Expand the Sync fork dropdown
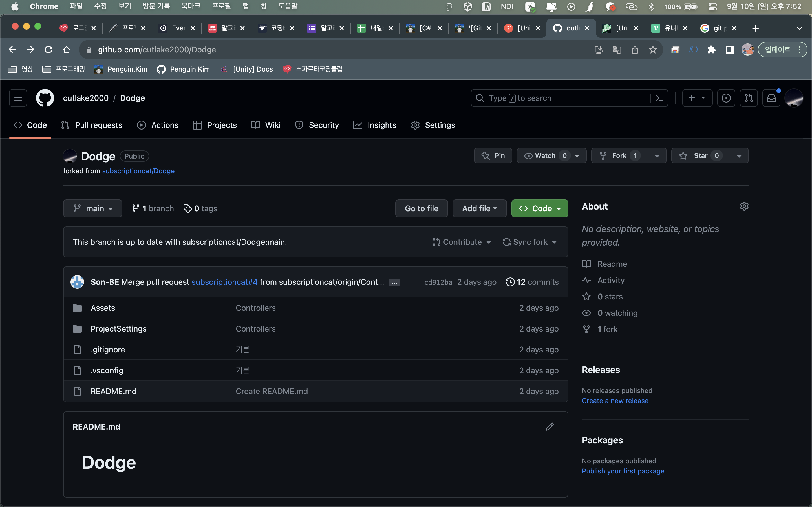Image resolution: width=812 pixels, height=507 pixels. (529, 242)
